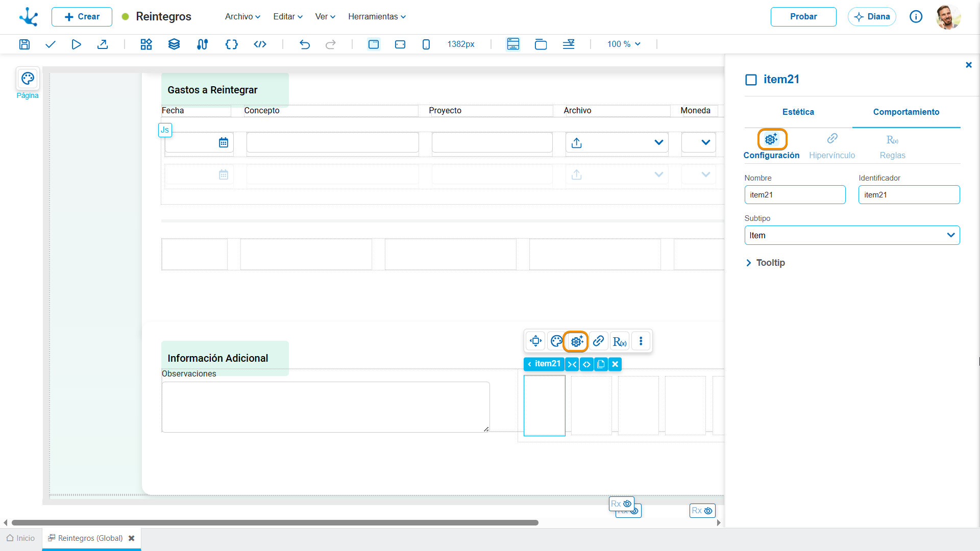Open the Página palette icon
980x551 pixels.
tap(28, 79)
